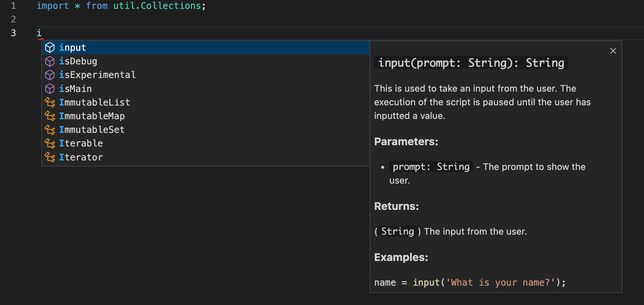Viewport: 644px width, 305px height.
Task: Click line number 2 in the gutter
Action: pos(13,19)
